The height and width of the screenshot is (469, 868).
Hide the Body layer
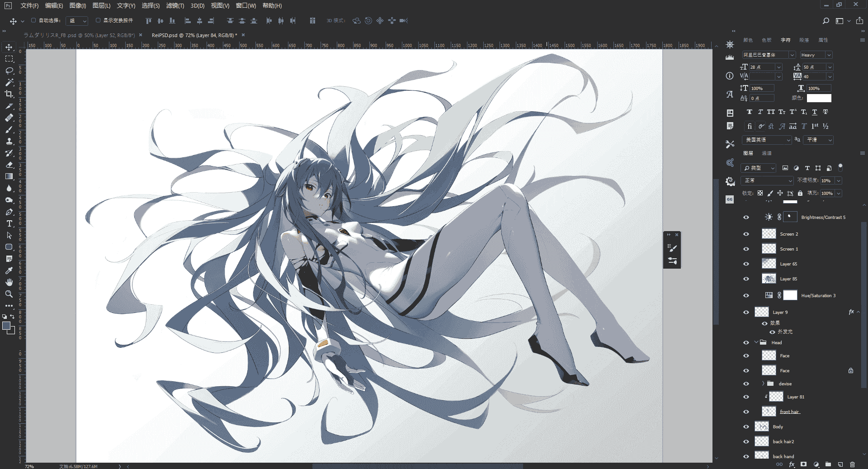click(x=746, y=427)
